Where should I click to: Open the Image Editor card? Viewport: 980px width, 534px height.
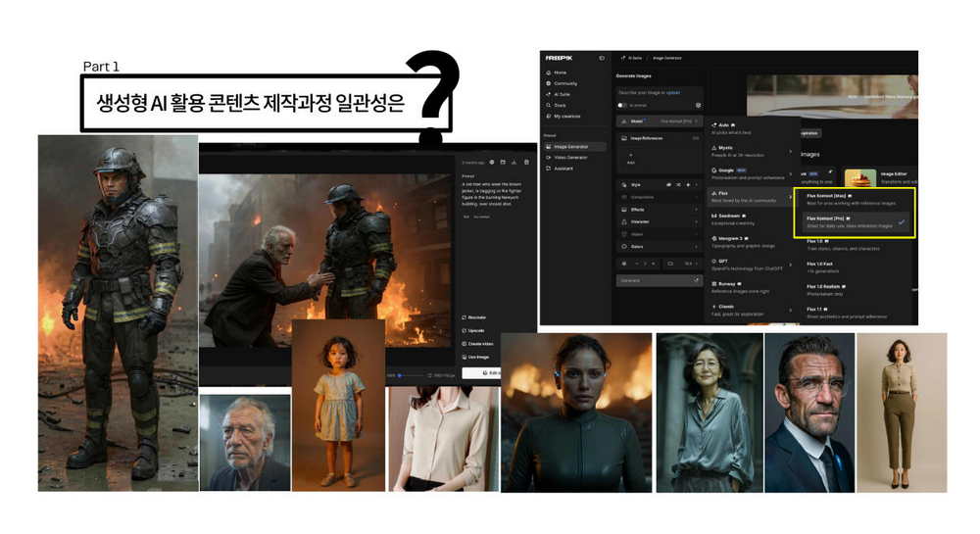coord(880,177)
